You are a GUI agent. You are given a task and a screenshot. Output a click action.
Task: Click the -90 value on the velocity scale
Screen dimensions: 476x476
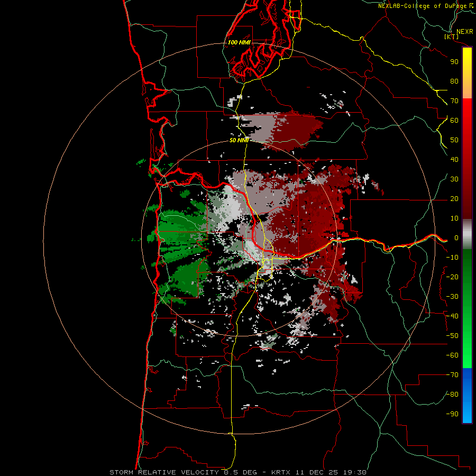[x=452, y=414]
